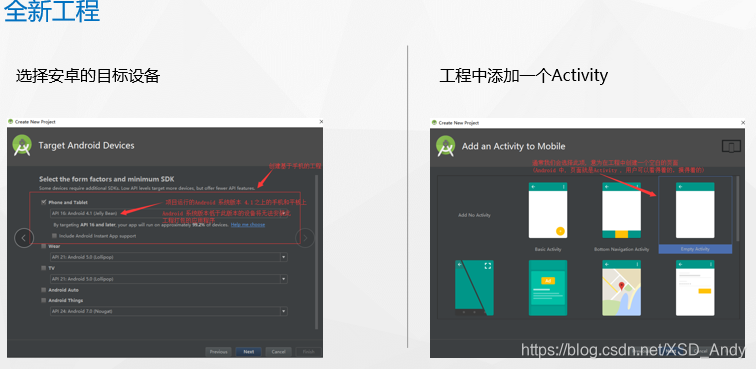This screenshot has width=756, height=369.
Task: Click the activity template gallery scrollbar
Action: pyautogui.click(x=737, y=209)
